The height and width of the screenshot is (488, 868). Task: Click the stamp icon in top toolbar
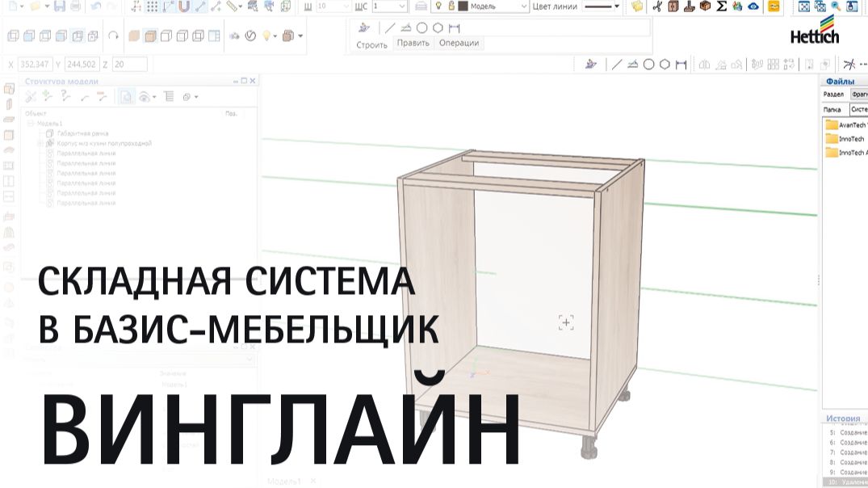tap(690, 6)
